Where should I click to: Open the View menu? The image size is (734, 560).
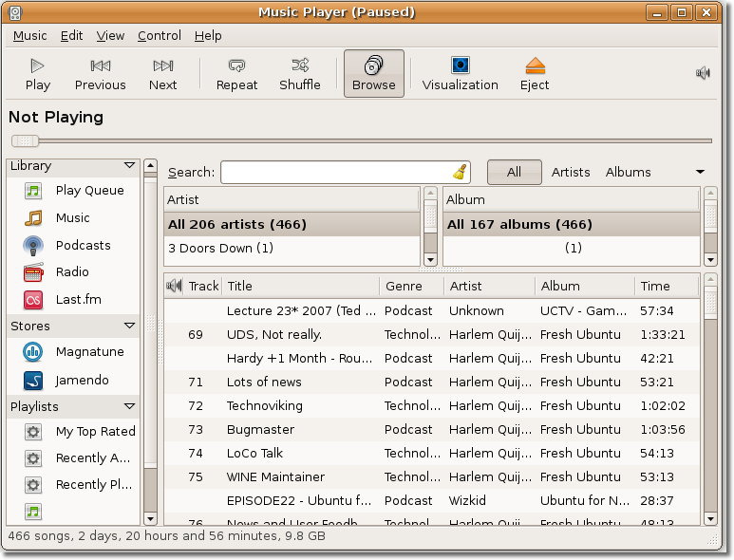pos(110,35)
